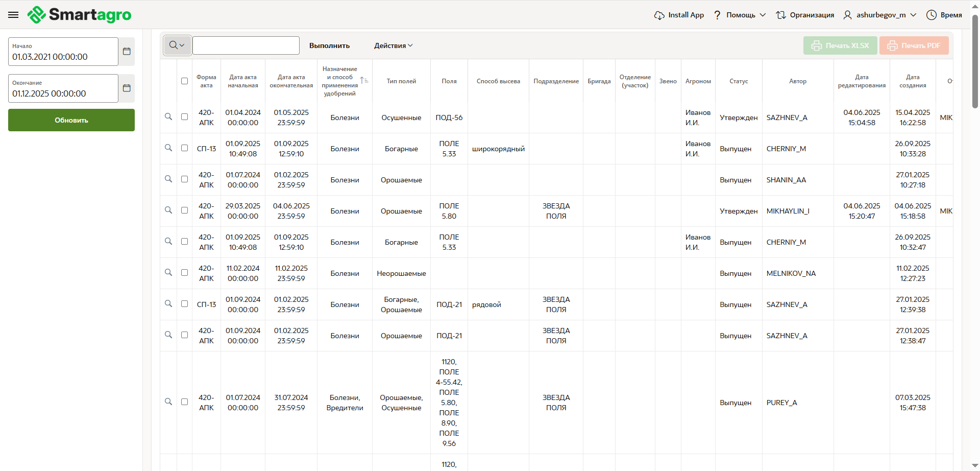Select checkbox of the PUREY_A row
980x471 pixels.
tap(184, 402)
